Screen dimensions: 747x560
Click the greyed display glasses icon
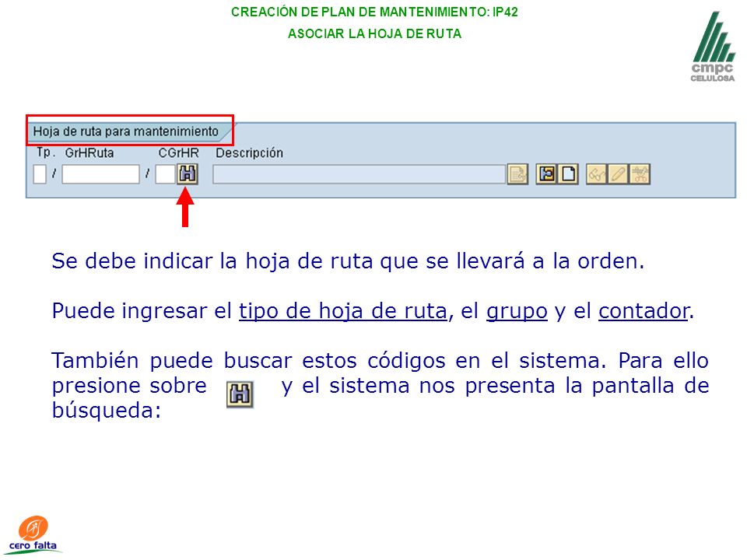click(597, 173)
